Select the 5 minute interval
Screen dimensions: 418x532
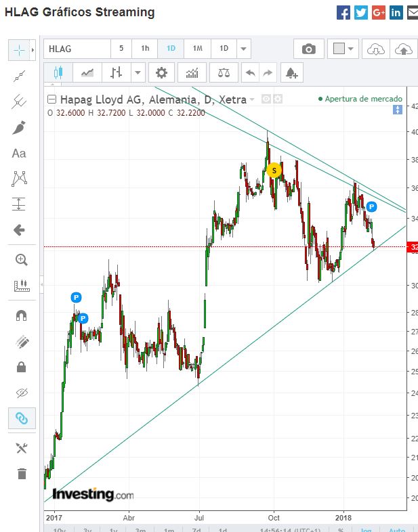pyautogui.click(x=121, y=49)
